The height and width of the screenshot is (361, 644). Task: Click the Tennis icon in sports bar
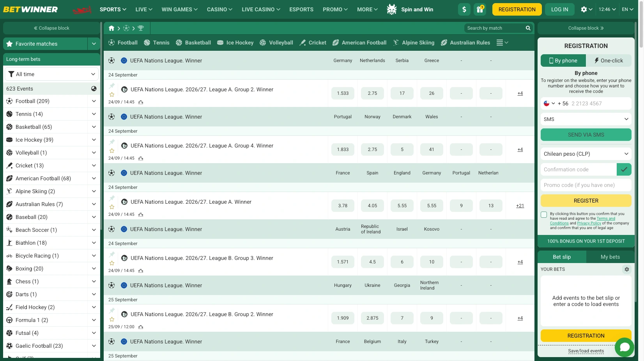point(147,43)
